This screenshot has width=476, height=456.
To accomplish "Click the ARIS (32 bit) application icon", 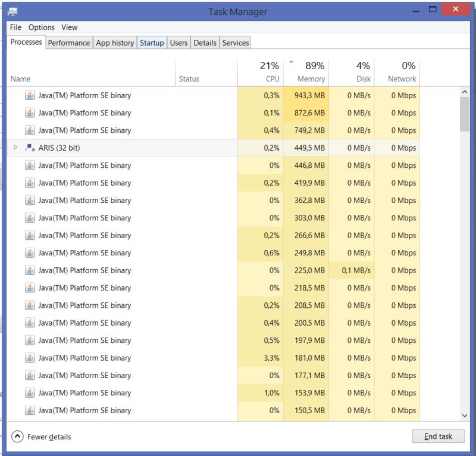I will tap(29, 148).
